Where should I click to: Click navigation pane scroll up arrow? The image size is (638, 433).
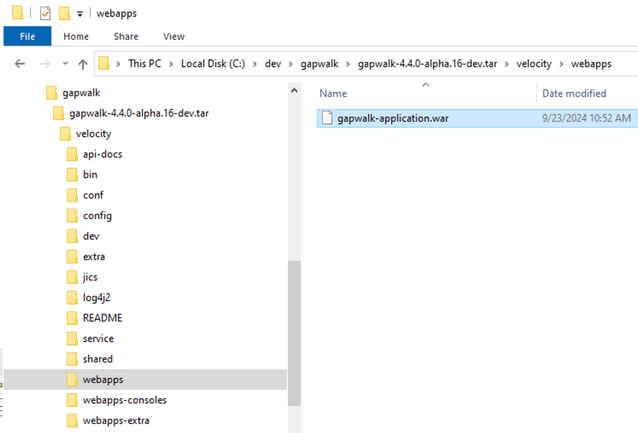294,91
